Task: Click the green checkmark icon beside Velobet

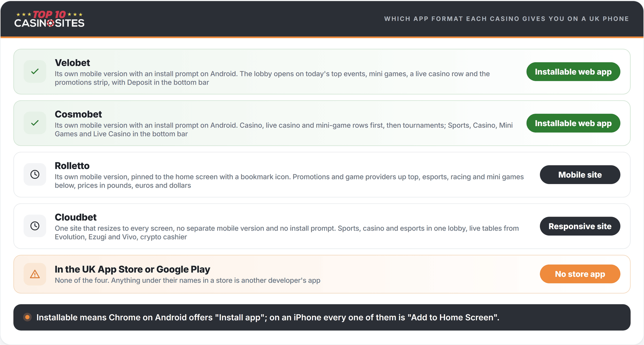Action: click(35, 72)
